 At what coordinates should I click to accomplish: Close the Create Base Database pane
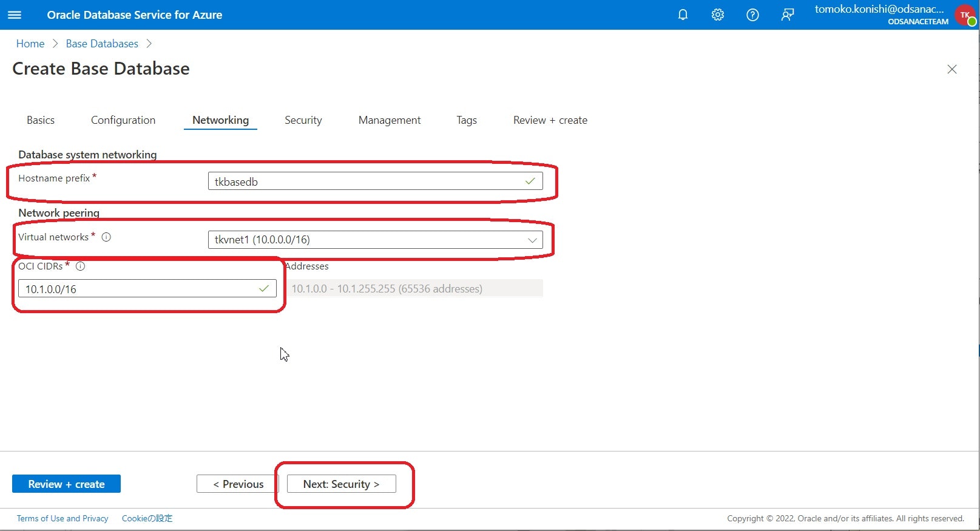pos(952,69)
